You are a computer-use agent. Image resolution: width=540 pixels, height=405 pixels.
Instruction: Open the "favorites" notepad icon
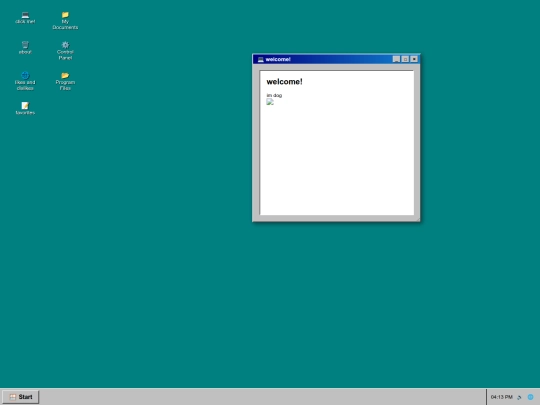[x=25, y=108]
